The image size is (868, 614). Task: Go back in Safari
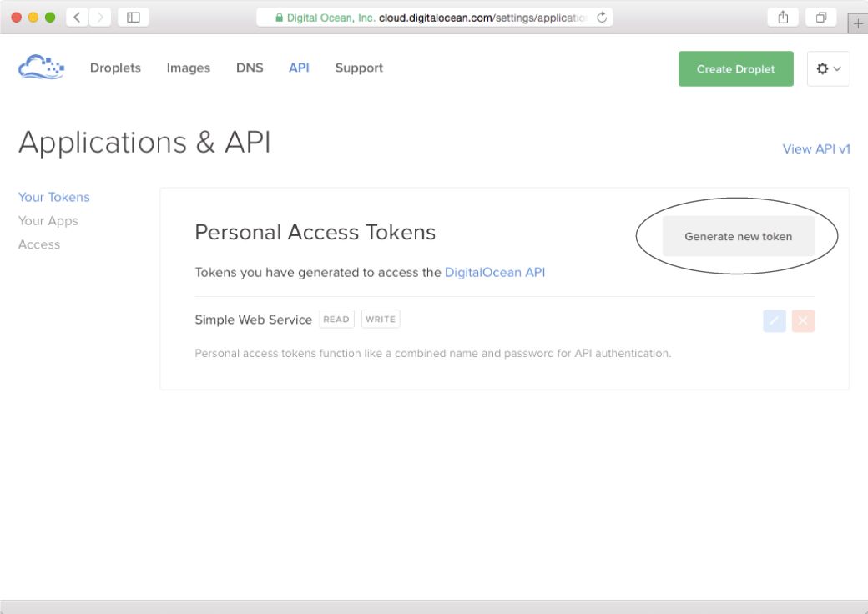point(77,18)
